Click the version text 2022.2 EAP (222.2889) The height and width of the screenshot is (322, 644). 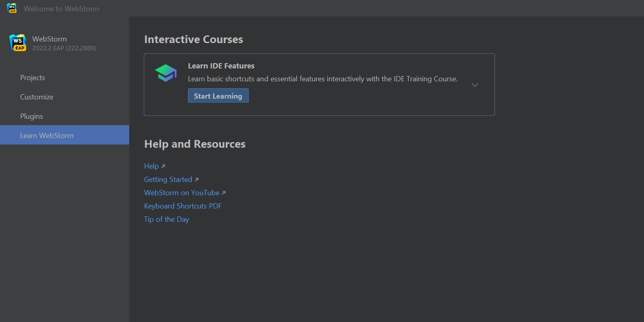[x=64, y=48]
